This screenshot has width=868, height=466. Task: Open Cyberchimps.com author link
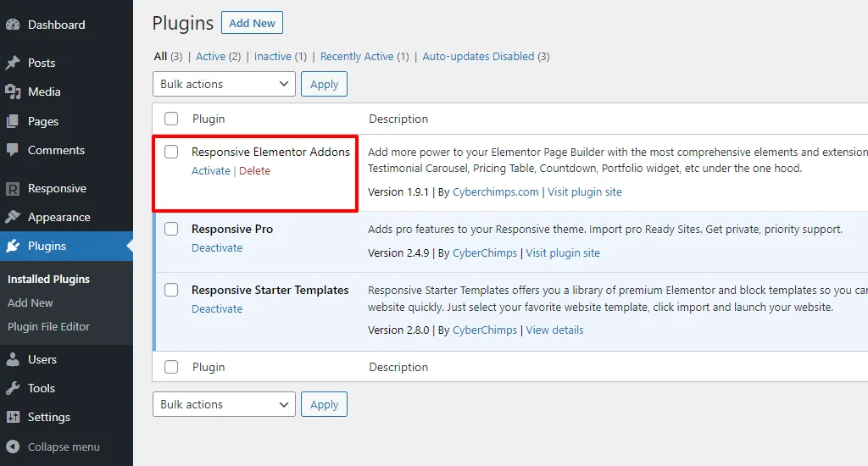pos(495,192)
